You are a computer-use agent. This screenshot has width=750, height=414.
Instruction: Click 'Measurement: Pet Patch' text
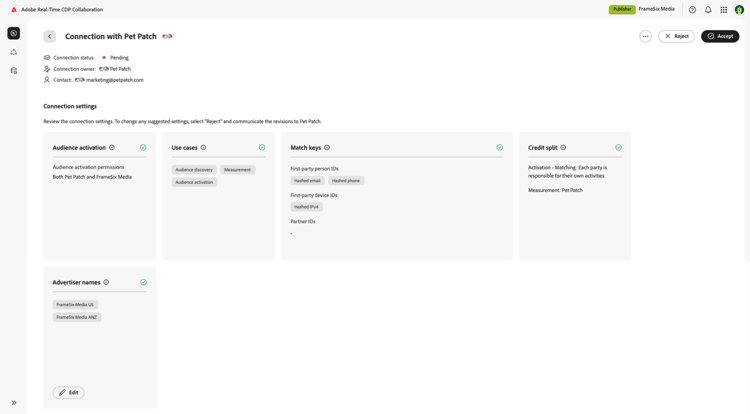tap(555, 190)
